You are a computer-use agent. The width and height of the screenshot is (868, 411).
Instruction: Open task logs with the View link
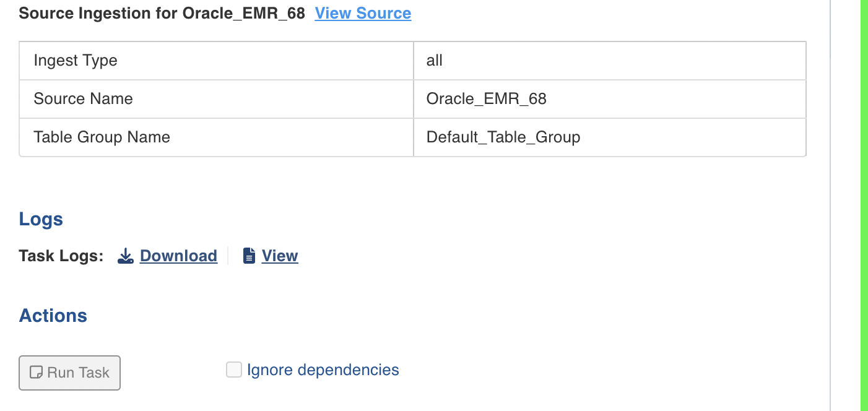coord(280,256)
